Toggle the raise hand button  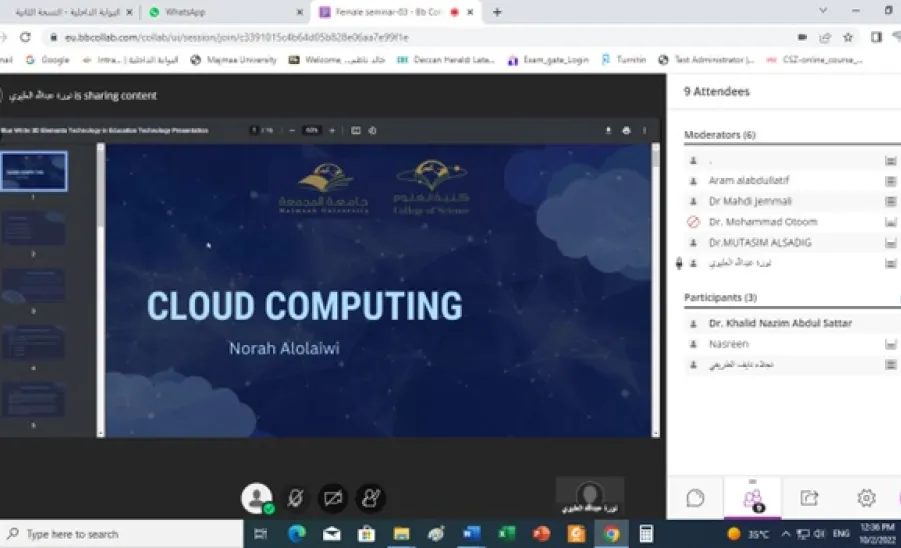(371, 498)
